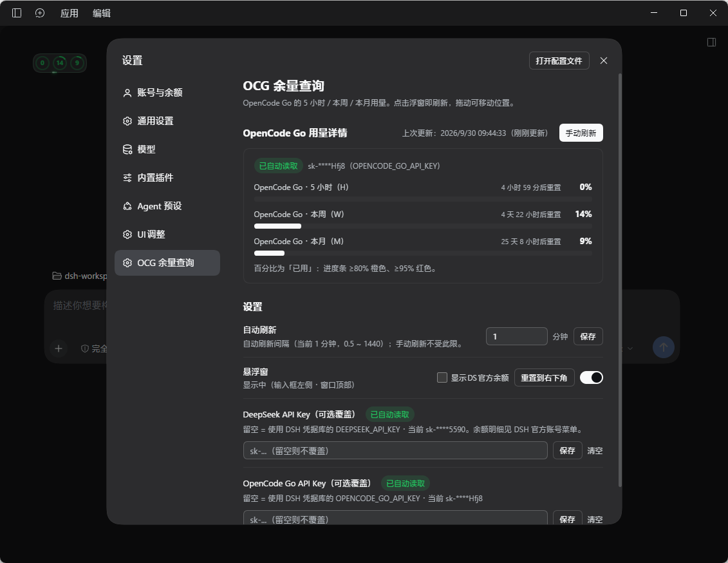The width and height of the screenshot is (728, 563).
Task: Click the blue send arrow button
Action: tap(664, 347)
